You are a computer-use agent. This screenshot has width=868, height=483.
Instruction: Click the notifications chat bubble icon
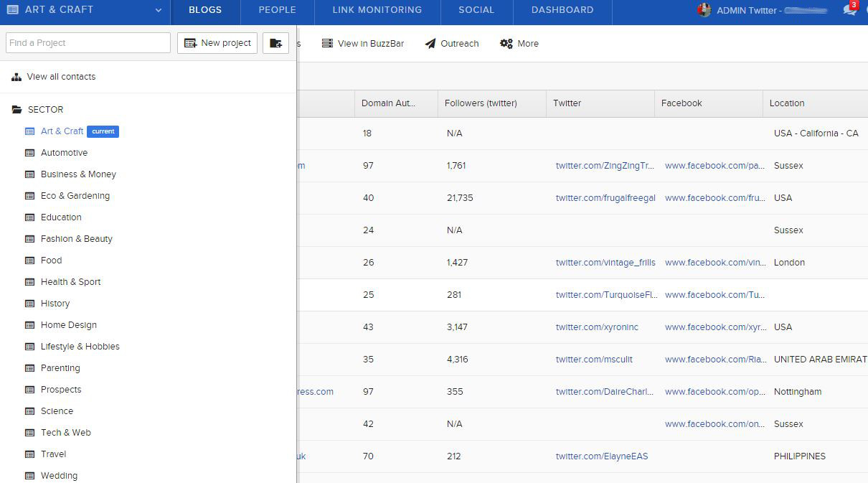(x=849, y=10)
